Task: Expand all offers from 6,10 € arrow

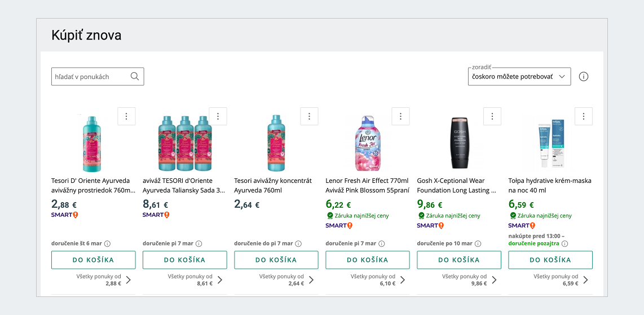Action: (x=403, y=280)
